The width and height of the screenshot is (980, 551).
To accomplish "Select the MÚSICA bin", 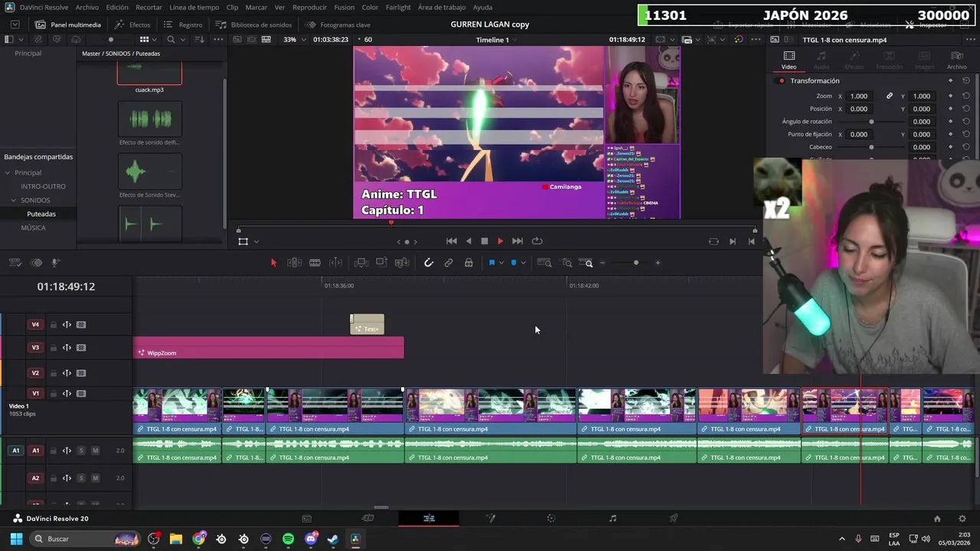I will point(33,227).
